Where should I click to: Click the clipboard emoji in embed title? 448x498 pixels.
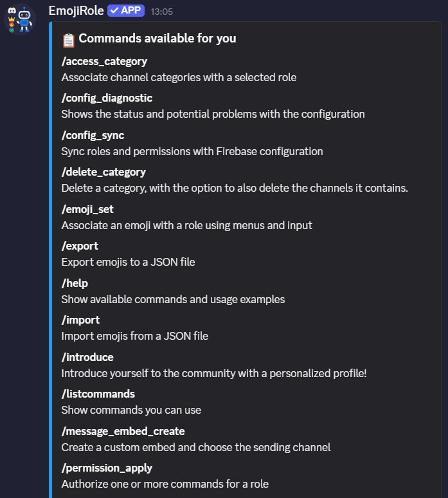tap(69, 40)
